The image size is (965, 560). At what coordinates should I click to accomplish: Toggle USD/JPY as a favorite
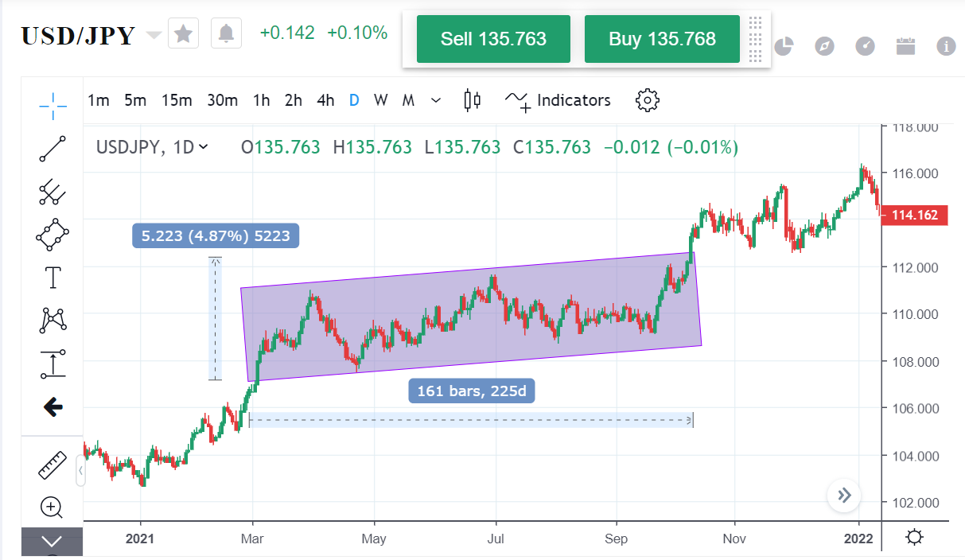[x=183, y=34]
